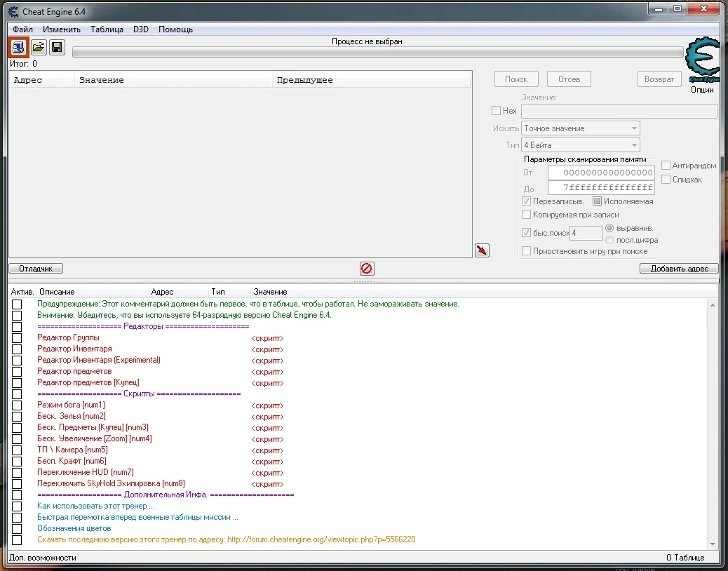Click the process progress bar
The width and height of the screenshot is (728, 571).
pyautogui.click(x=377, y=52)
